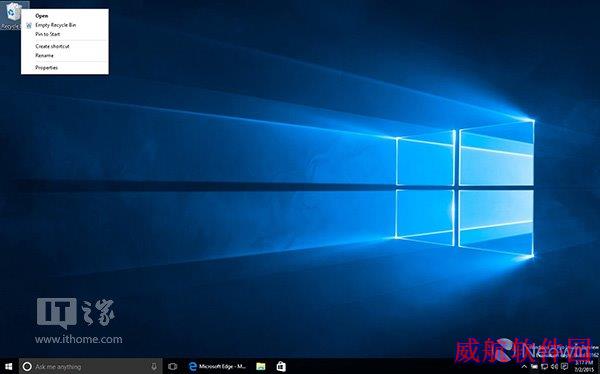The width and height of the screenshot is (600, 374).
Task: Open the Action Center notifications icon
Action: [564, 367]
